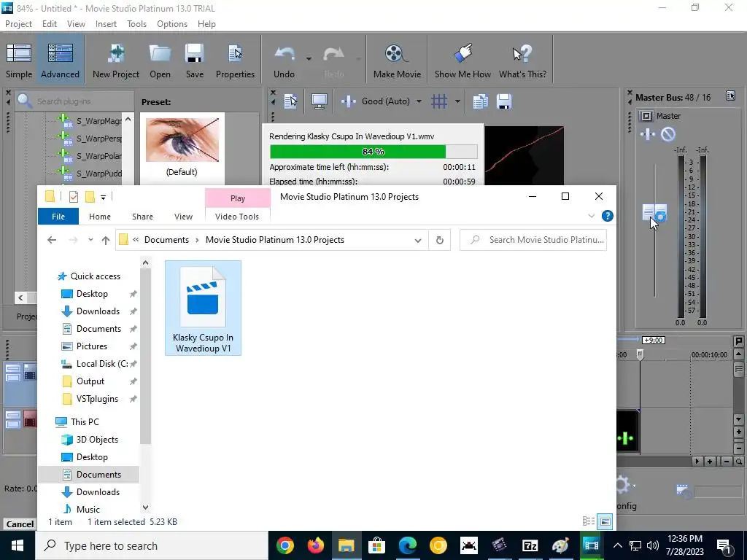
Task: Activate What's This help
Action: coord(522,61)
